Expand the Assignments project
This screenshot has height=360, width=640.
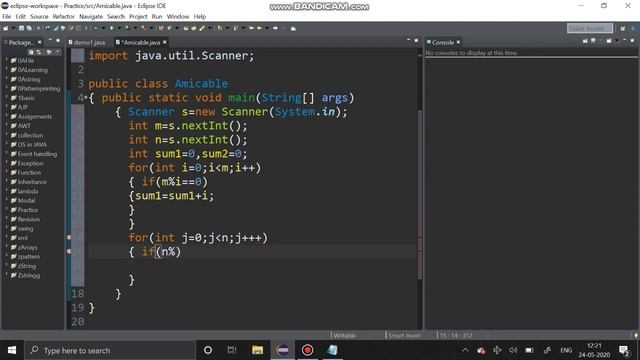[x=7, y=116]
